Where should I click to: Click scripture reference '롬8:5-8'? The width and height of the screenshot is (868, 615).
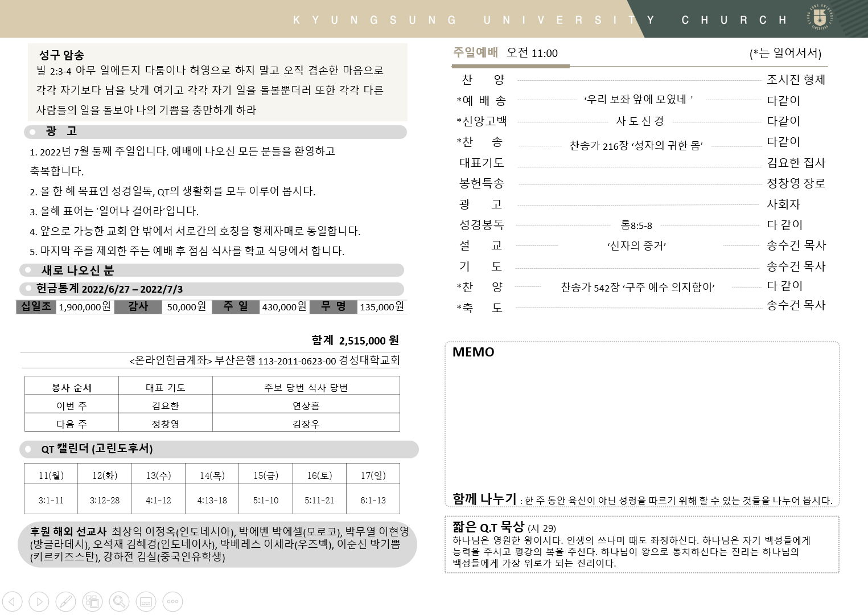coord(636,225)
